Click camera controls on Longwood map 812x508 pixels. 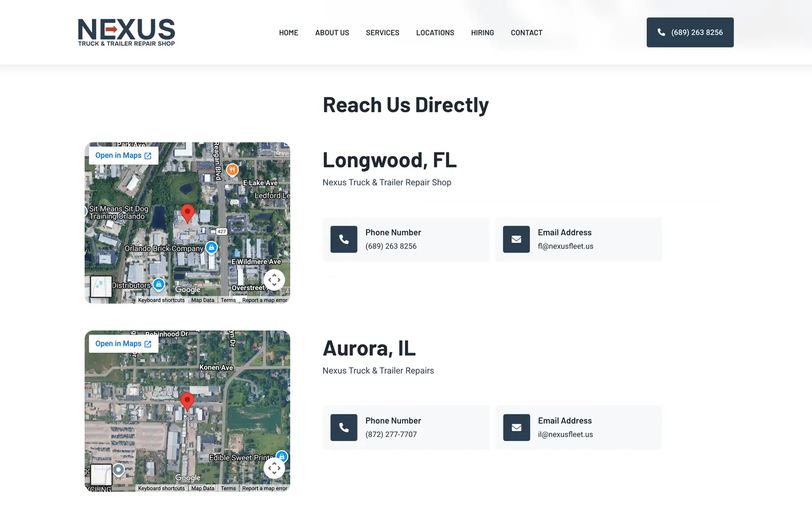click(274, 280)
